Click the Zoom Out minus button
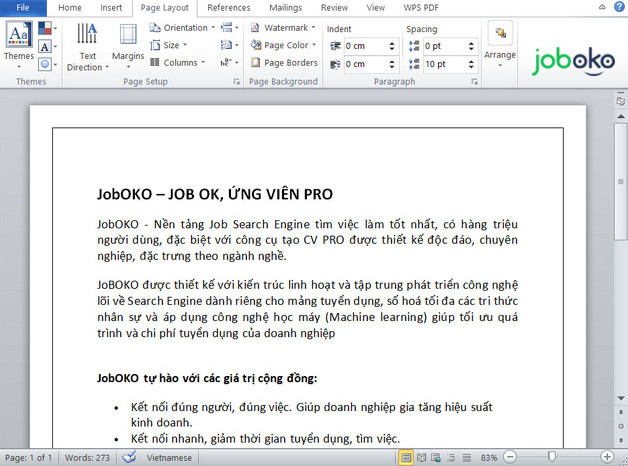Viewport: 628px width, 466px height. pyautogui.click(x=510, y=457)
